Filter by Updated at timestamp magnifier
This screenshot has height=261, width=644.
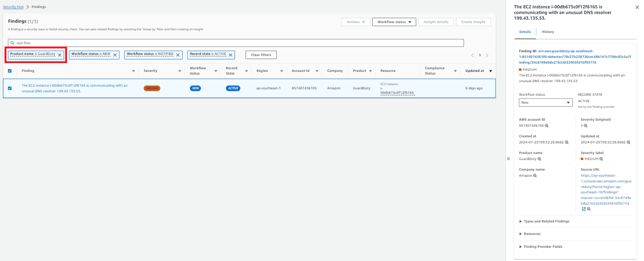[x=629, y=142]
